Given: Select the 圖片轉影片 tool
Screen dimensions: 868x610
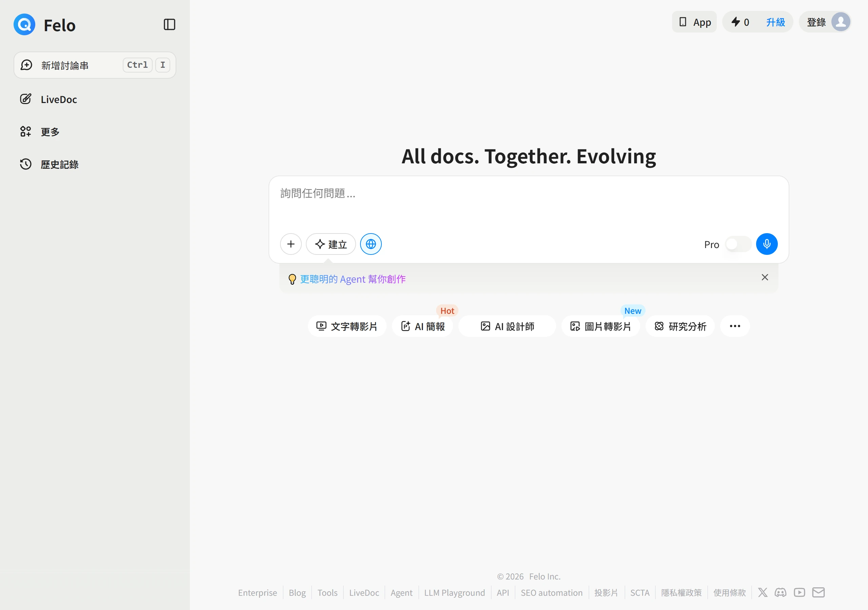Looking at the screenshot, I should tap(600, 326).
